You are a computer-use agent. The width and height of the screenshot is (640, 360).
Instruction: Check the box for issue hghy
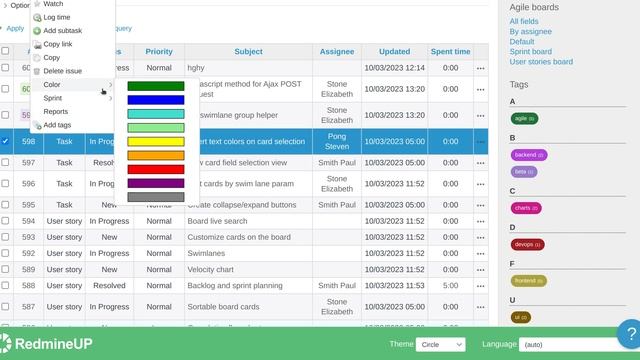[x=5, y=67]
